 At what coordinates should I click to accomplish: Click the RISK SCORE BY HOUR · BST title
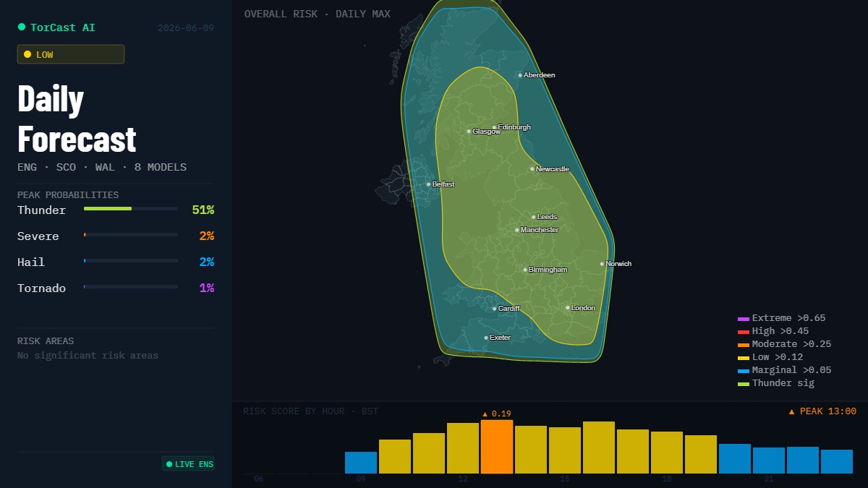[x=310, y=411]
